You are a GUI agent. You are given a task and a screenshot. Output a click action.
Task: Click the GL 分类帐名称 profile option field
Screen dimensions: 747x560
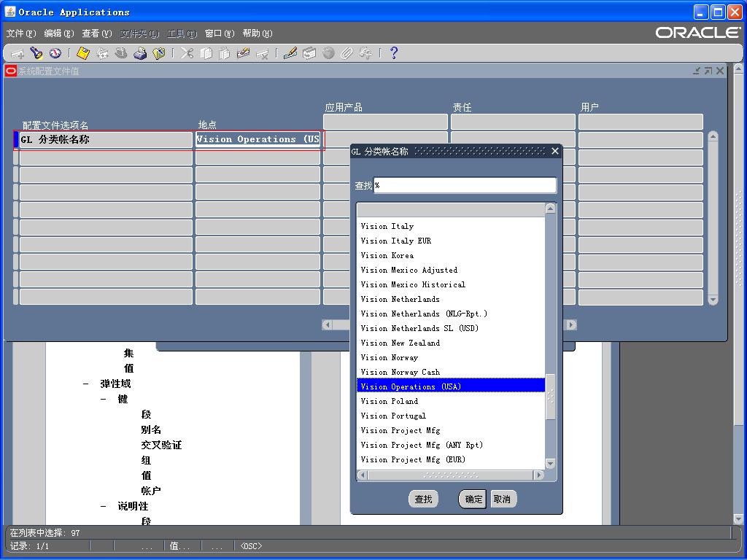coord(106,139)
